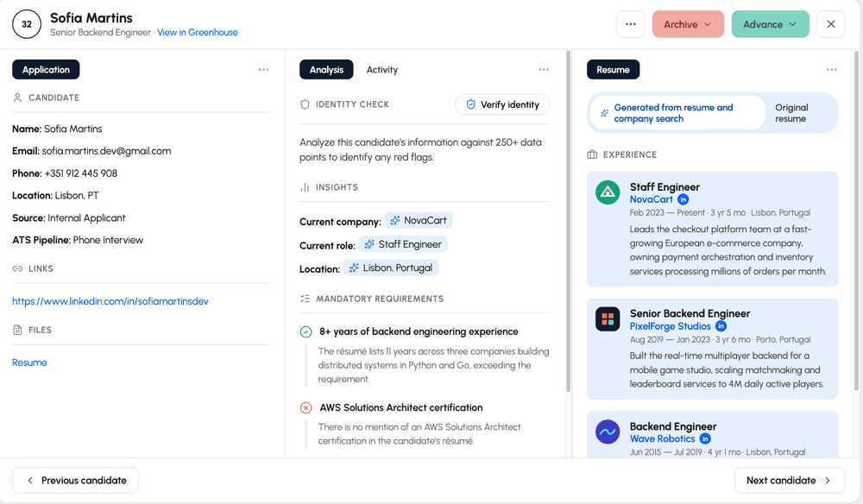Click the red X icon for AWS certification
The height and width of the screenshot is (504, 863).
tap(306, 407)
